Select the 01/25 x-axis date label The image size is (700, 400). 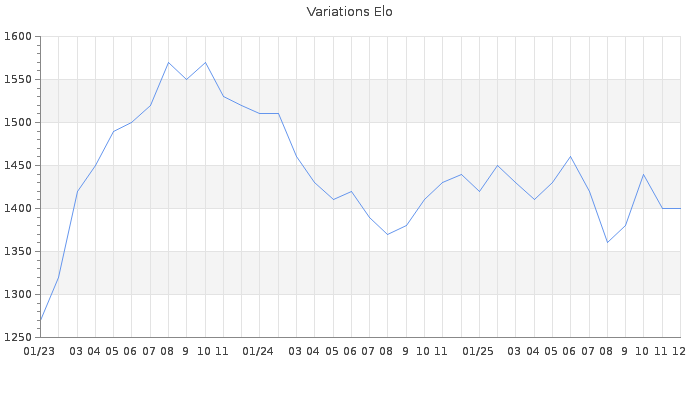pyautogui.click(x=479, y=351)
